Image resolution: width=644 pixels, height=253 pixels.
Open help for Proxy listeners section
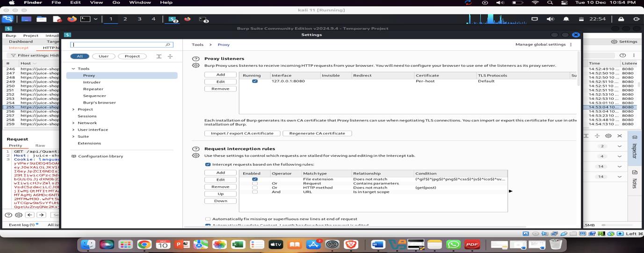point(196,59)
